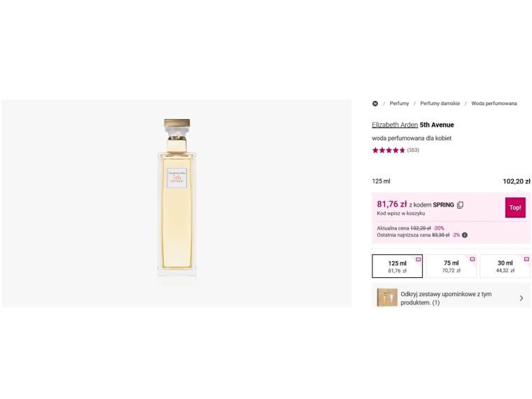Screen dimensions: 532x399
Task: Open Odkryj zestawy upominkowe gift sets link
Action: (x=446, y=298)
